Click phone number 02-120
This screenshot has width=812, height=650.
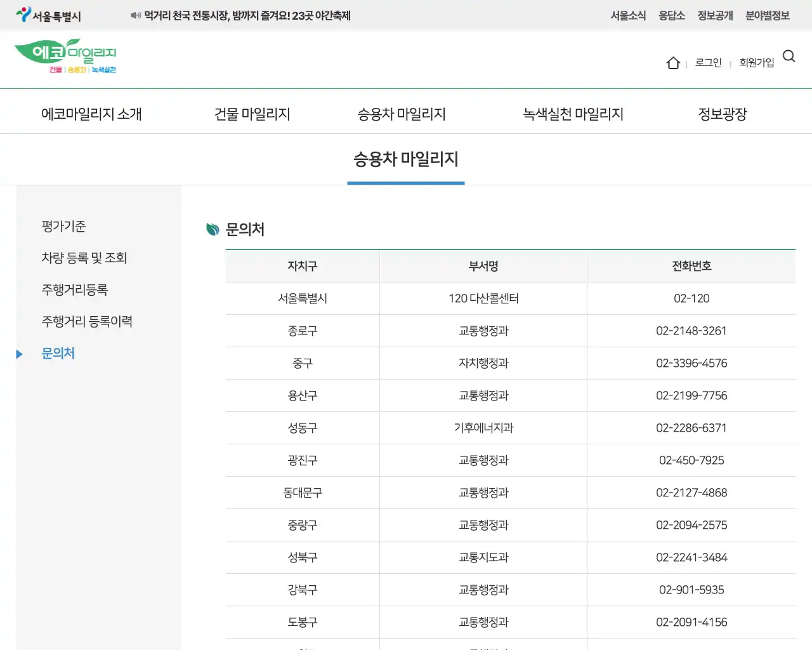tap(691, 298)
